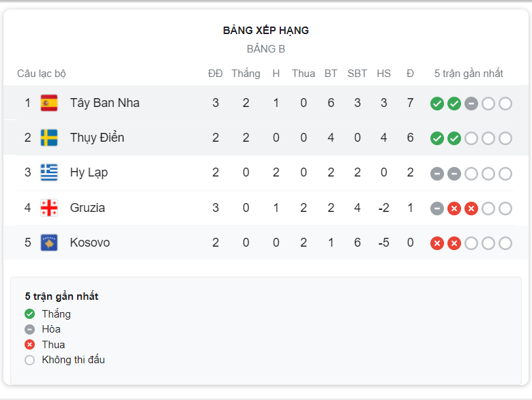532x400 pixels.
Task: Click Tây Ban Nha's gray draw icon
Action: 471,104
